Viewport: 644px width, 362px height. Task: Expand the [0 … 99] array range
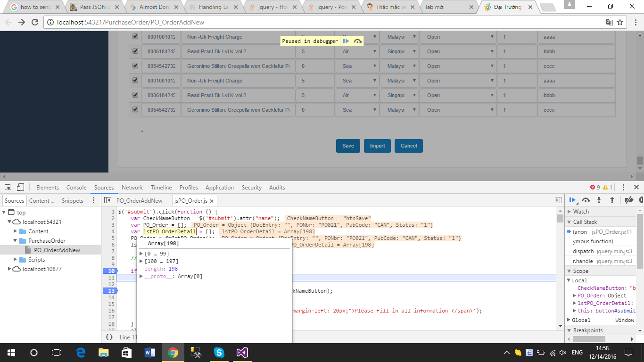(x=141, y=254)
